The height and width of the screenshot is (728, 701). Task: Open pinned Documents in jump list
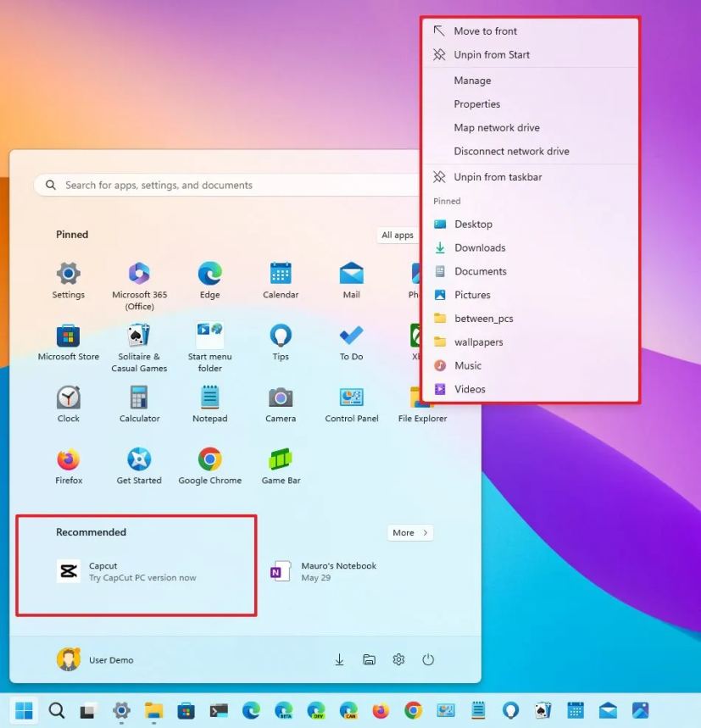(x=530, y=271)
